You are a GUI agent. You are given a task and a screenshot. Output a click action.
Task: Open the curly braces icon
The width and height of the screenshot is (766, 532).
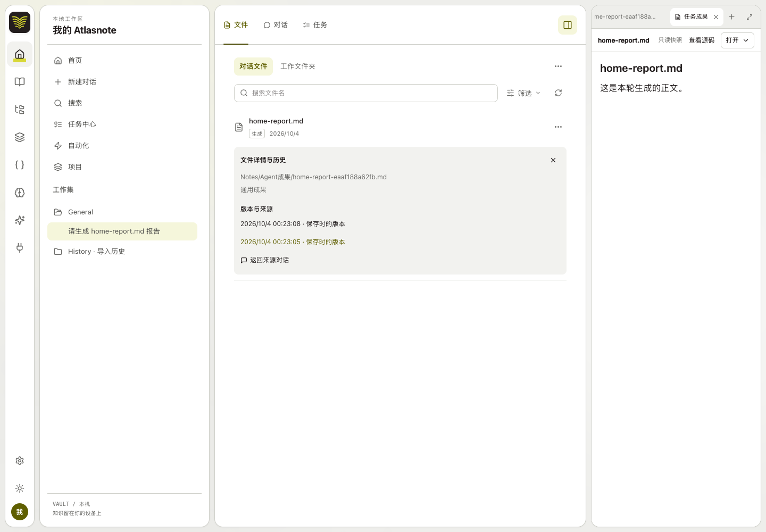pos(20,165)
